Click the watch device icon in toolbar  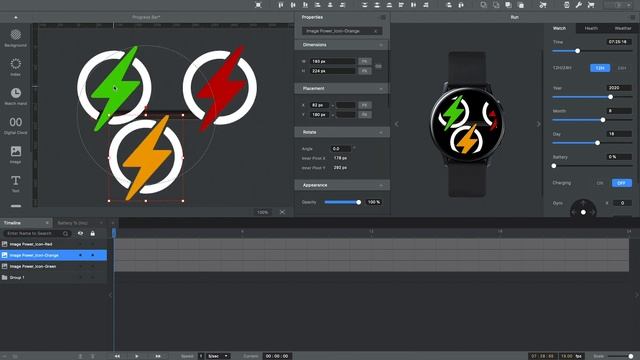[567, 5]
